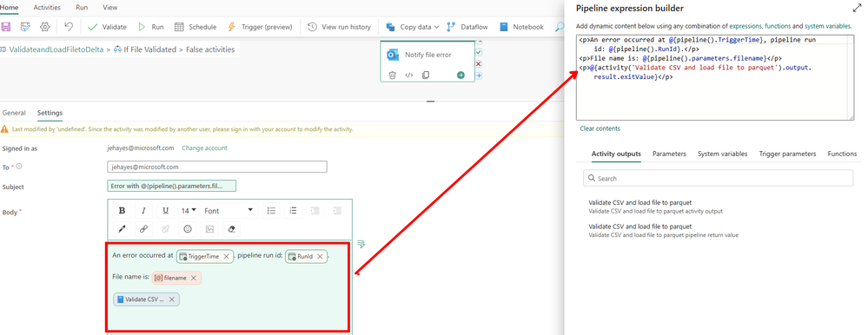Go to If File Validated breadcrumb
Viewport: 868px width, 335px height.
(146, 49)
